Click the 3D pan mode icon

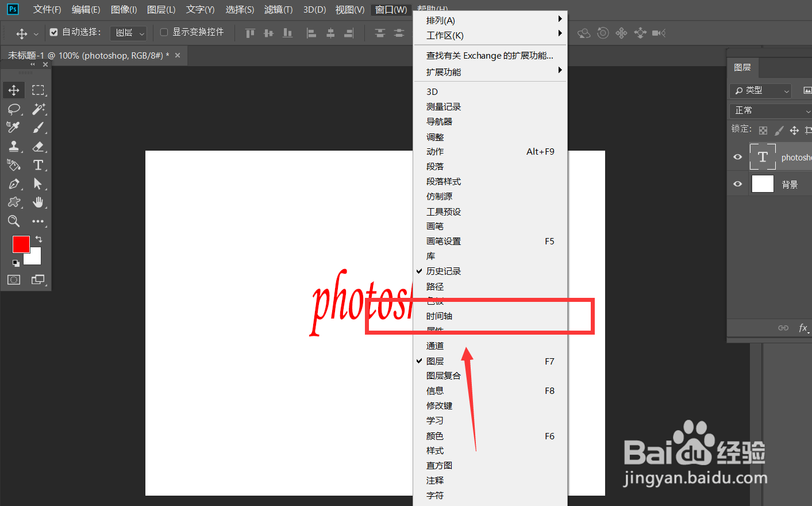pyautogui.click(x=621, y=33)
